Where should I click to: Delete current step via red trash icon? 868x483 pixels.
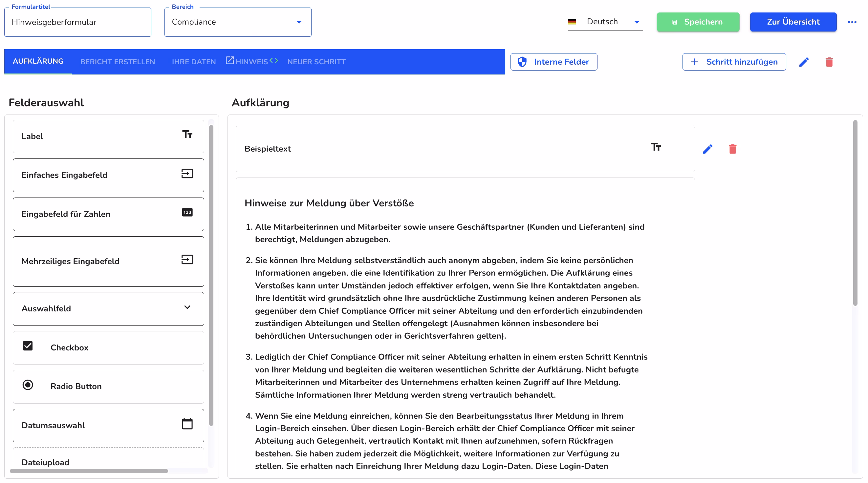point(829,62)
